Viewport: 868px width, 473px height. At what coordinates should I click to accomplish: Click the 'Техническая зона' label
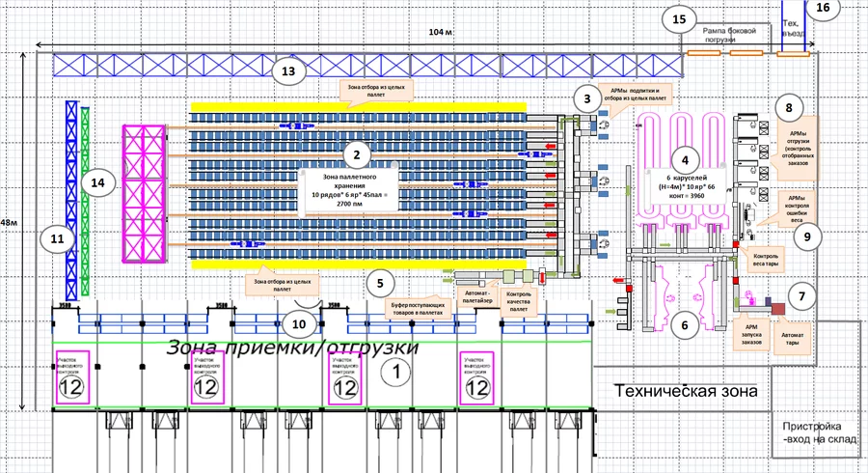point(686,391)
